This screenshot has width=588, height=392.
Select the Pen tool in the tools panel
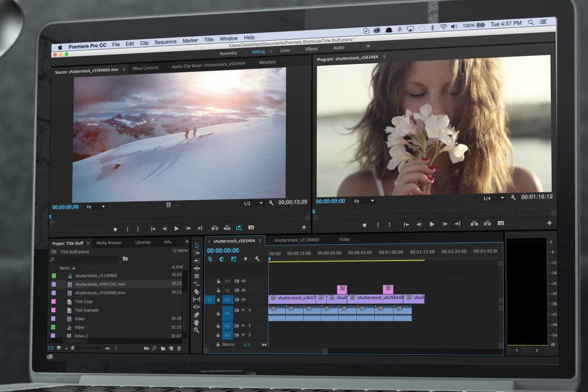pos(197,315)
